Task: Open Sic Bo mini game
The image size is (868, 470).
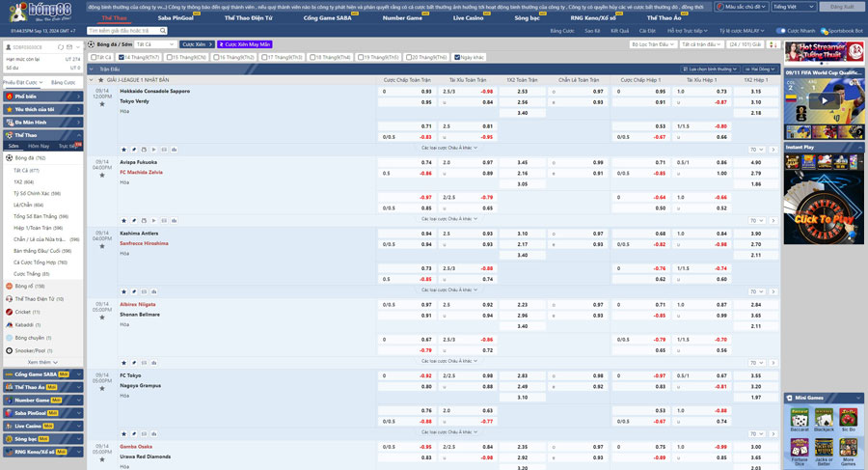Action: [848, 420]
